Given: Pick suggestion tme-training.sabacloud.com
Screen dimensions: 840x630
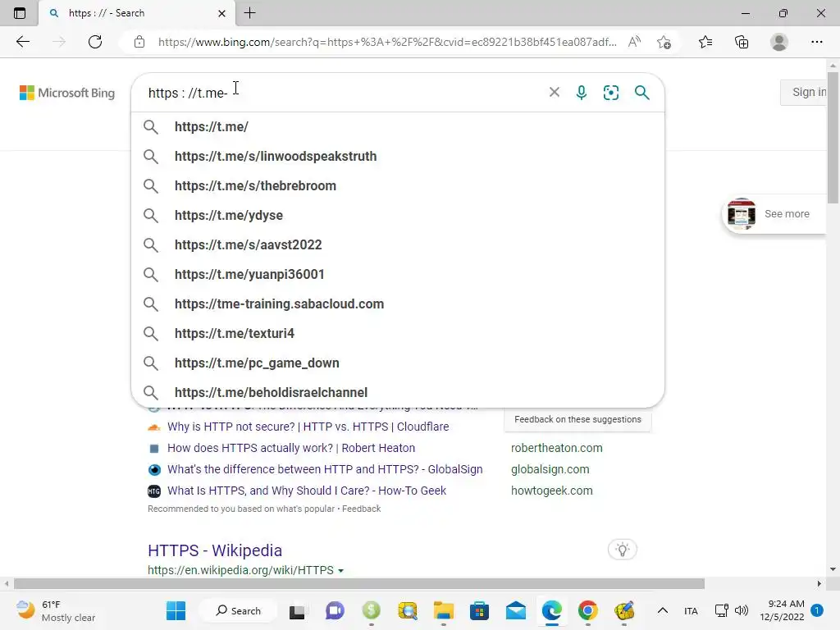Looking at the screenshot, I should tap(398, 304).
